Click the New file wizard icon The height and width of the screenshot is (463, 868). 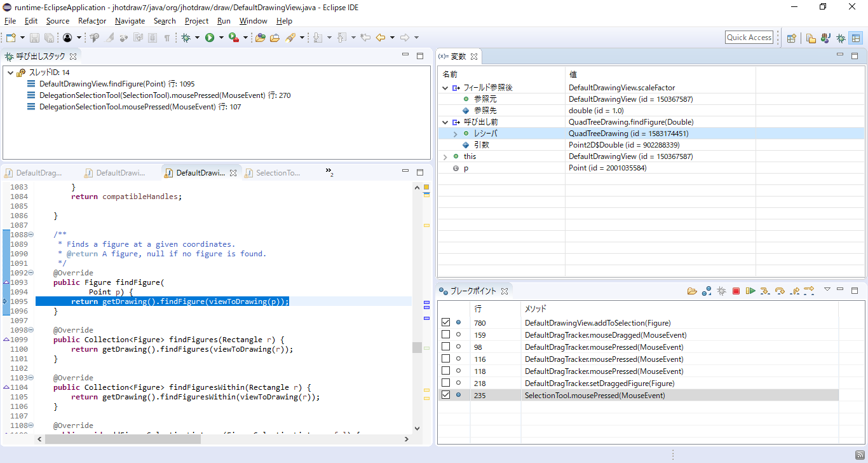click(x=10, y=38)
